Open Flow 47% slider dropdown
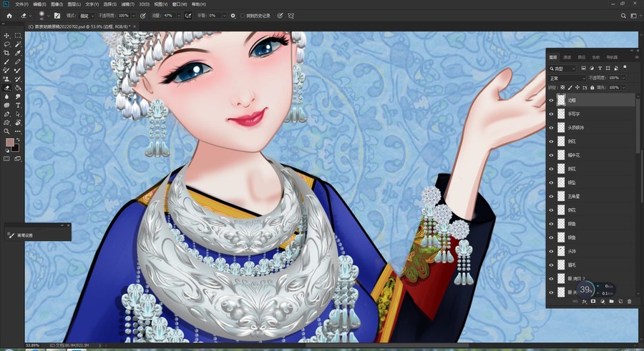Viewport: 644px width, 351px height. coord(178,16)
